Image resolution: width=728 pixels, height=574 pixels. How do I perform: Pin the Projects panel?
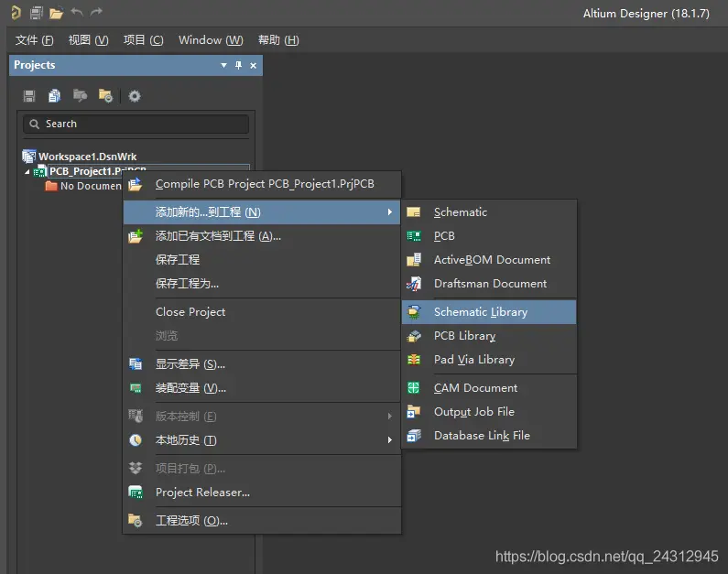[x=238, y=65]
